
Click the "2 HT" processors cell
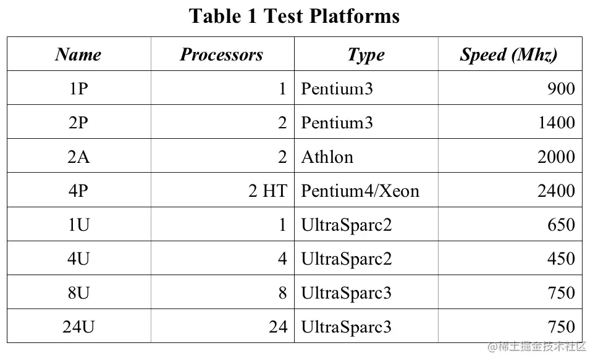point(267,191)
